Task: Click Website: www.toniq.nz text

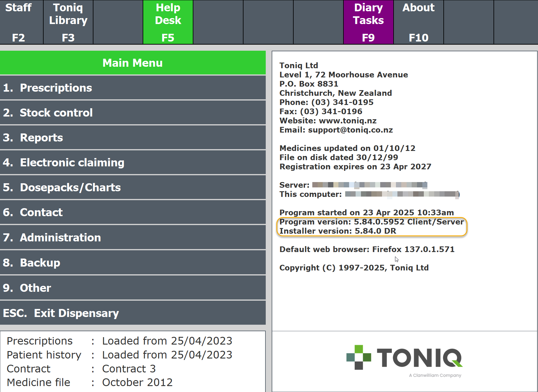Action: [x=328, y=121]
